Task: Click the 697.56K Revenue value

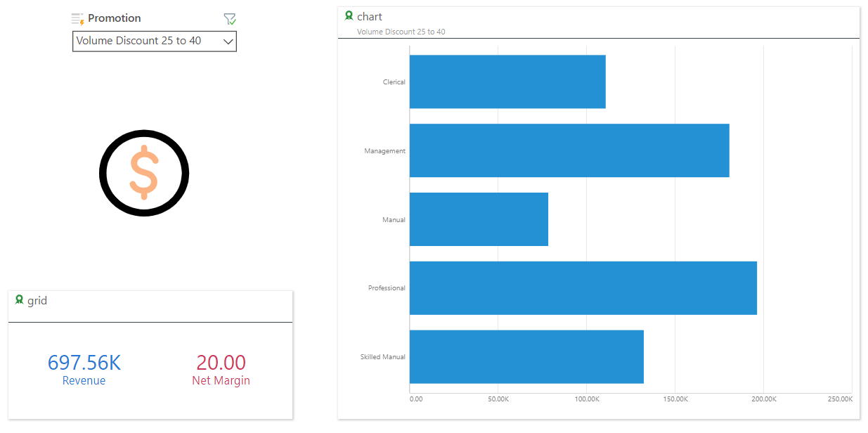Action: coord(84,363)
